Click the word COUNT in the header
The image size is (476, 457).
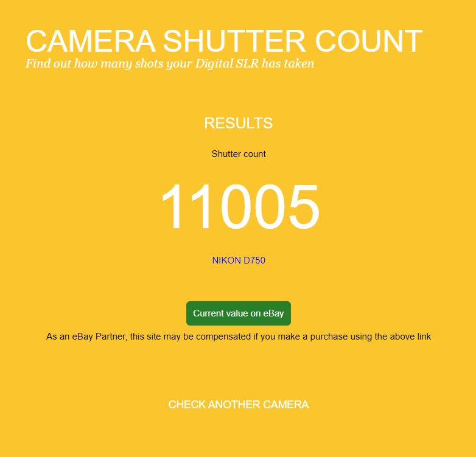[369, 41]
